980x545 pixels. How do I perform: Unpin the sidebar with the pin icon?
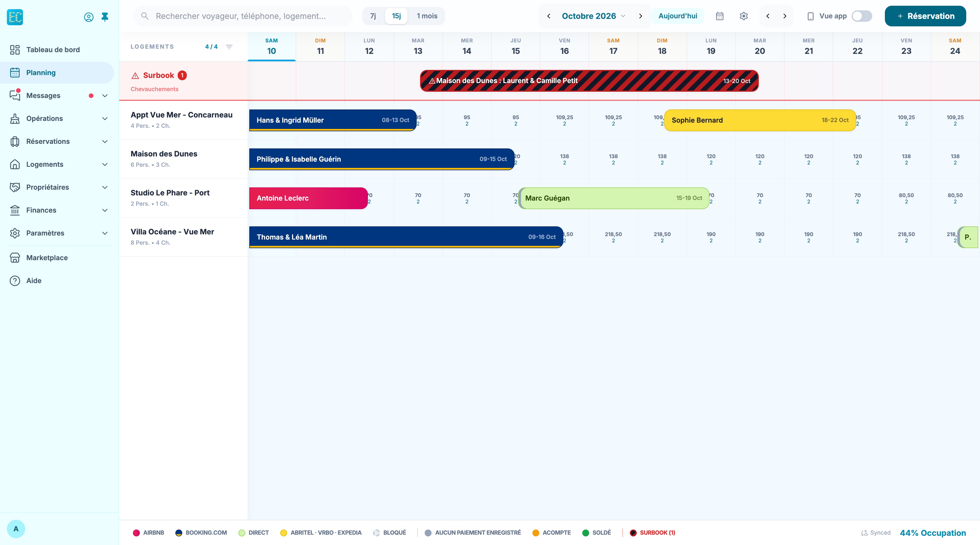pos(105,17)
